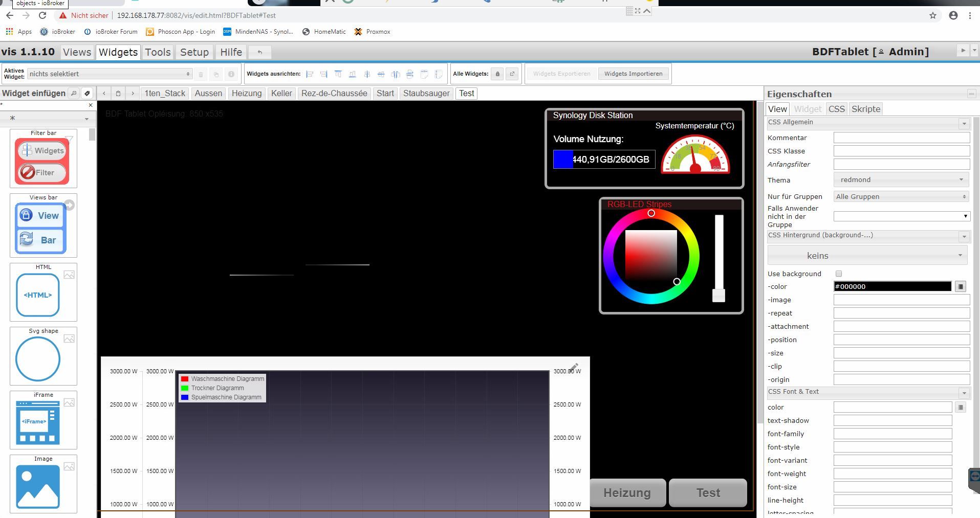Open the background preset dropdown showing keins
The width and height of the screenshot is (980, 518).
pyautogui.click(x=867, y=256)
